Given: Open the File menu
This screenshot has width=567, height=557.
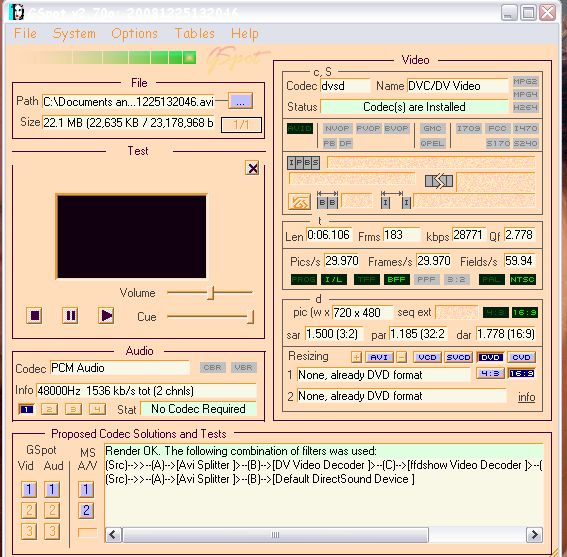Looking at the screenshot, I should (x=25, y=34).
